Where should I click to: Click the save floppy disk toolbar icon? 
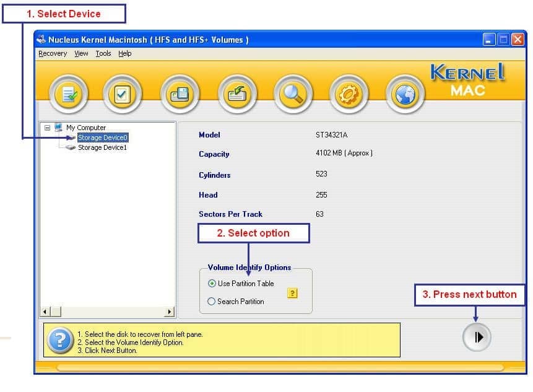(180, 94)
